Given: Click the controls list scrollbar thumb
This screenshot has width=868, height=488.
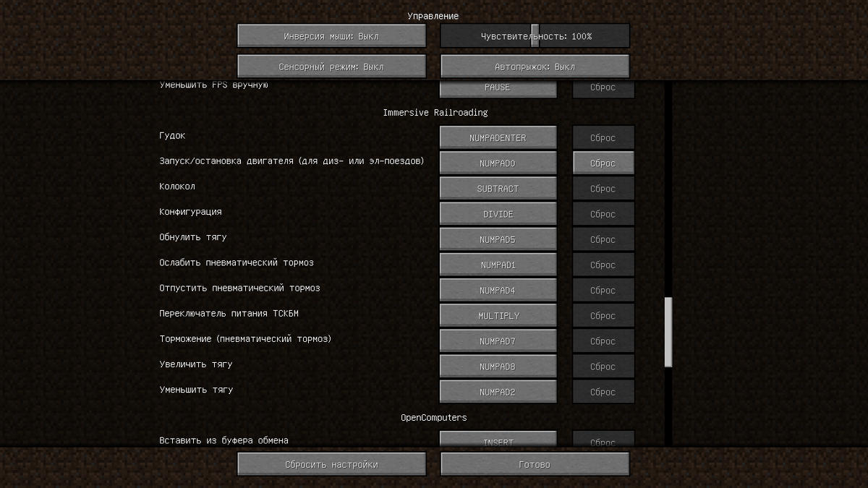Looking at the screenshot, I should coord(668,332).
